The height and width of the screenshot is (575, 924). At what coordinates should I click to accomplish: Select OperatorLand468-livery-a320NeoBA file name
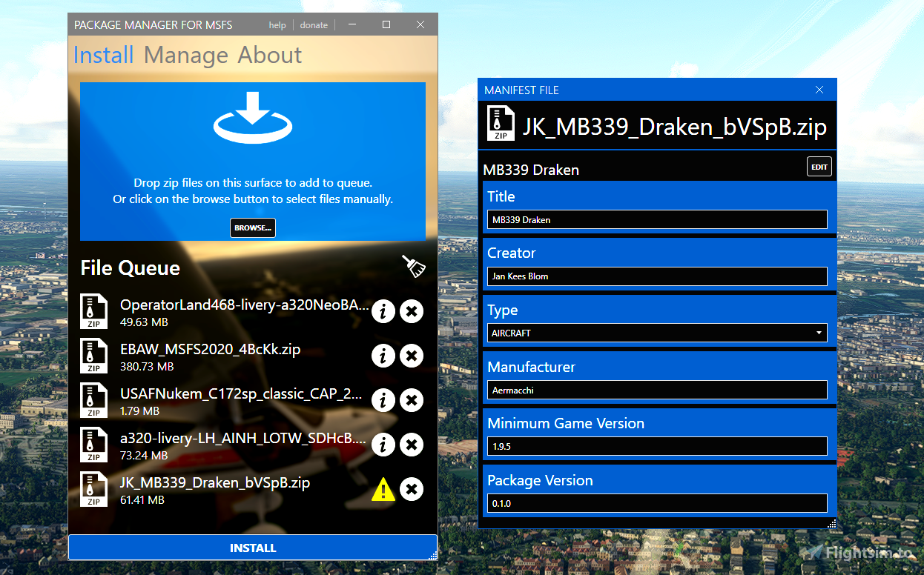[244, 305]
